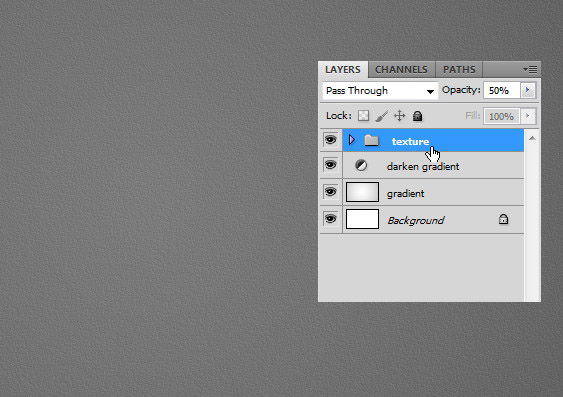Viewport: 563px width, 397px height.
Task: Expand the texture group triangle
Action: point(352,140)
